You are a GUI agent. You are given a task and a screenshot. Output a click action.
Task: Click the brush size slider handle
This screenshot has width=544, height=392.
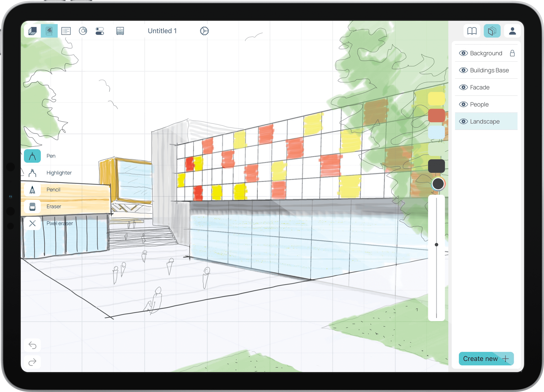click(436, 245)
